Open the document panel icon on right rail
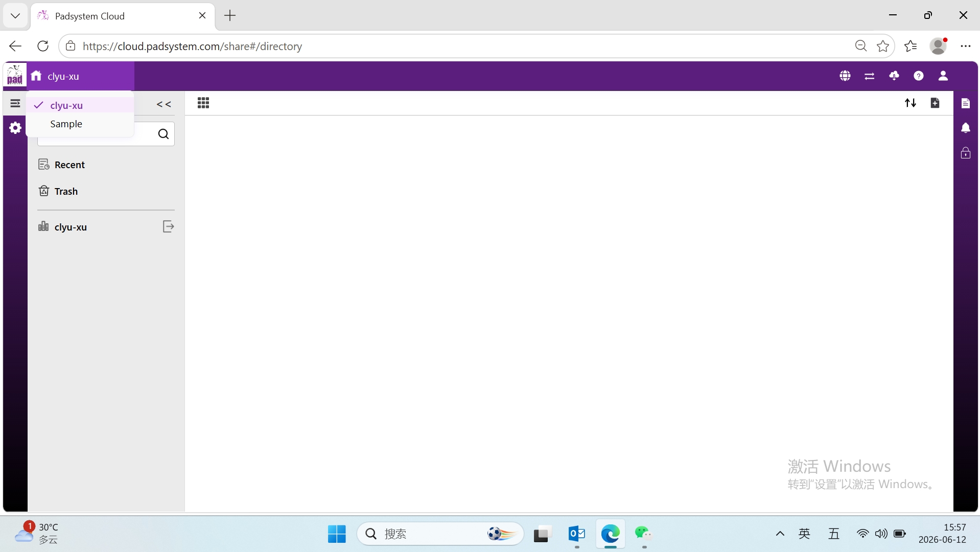The width and height of the screenshot is (980, 552). 966,104
